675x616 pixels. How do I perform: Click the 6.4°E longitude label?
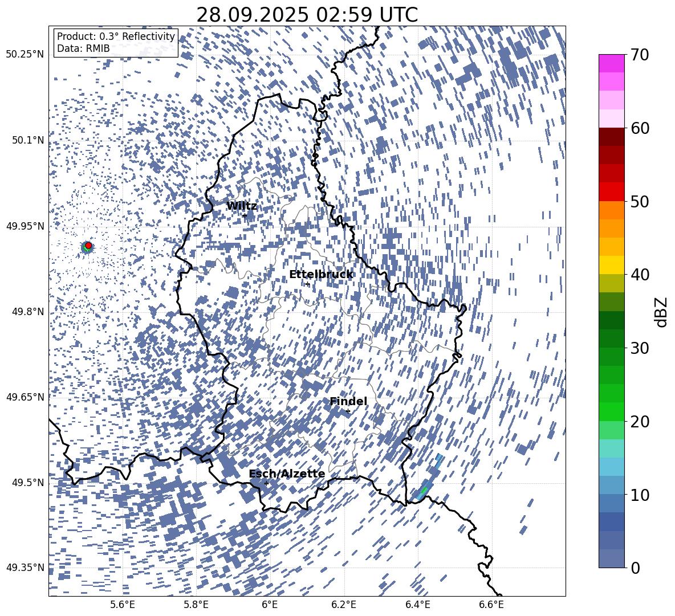coord(418,605)
